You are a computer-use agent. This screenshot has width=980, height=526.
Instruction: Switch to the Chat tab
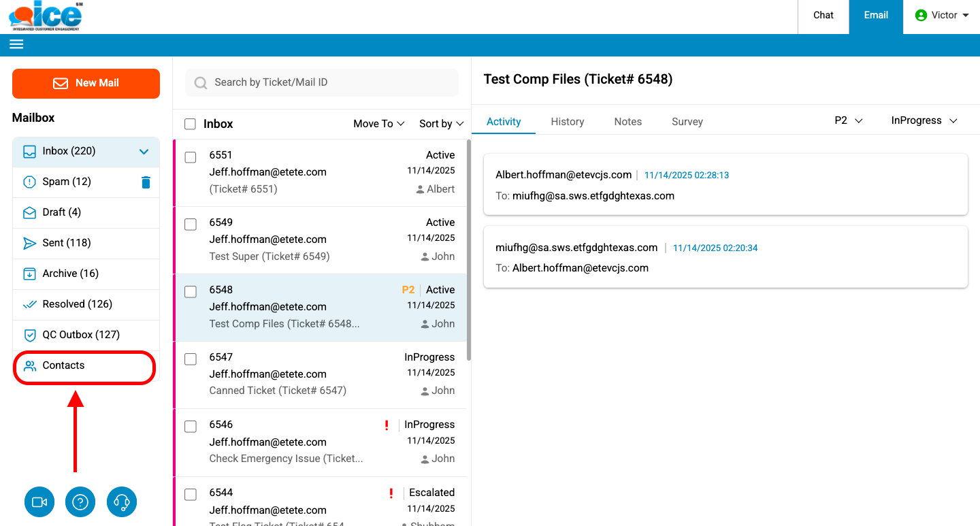823,15
